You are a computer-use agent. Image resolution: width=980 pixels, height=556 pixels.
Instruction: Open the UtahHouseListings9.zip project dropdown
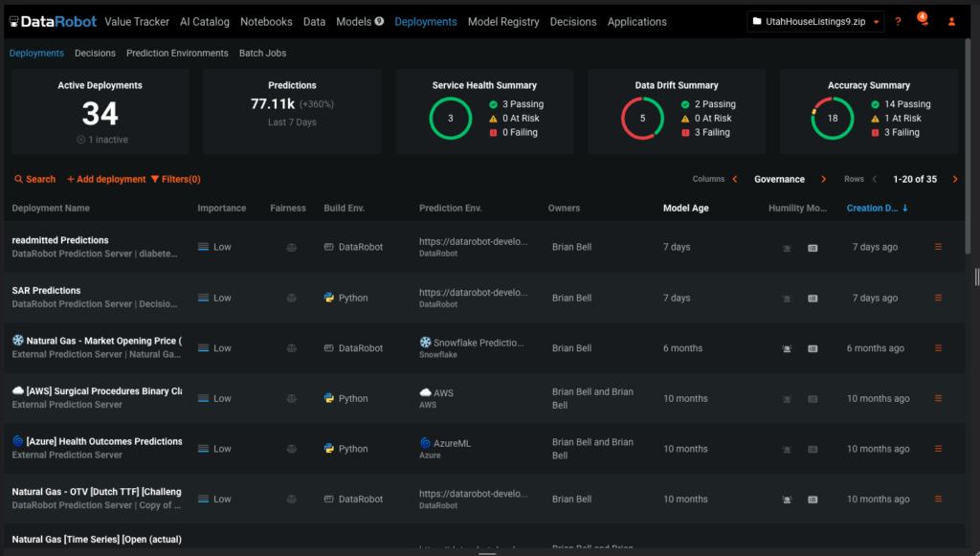[x=815, y=22]
